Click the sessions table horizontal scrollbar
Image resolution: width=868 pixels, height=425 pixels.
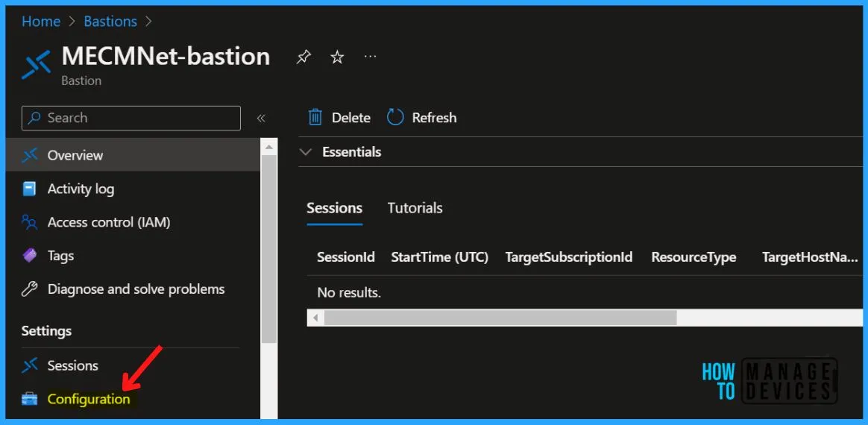pos(500,318)
